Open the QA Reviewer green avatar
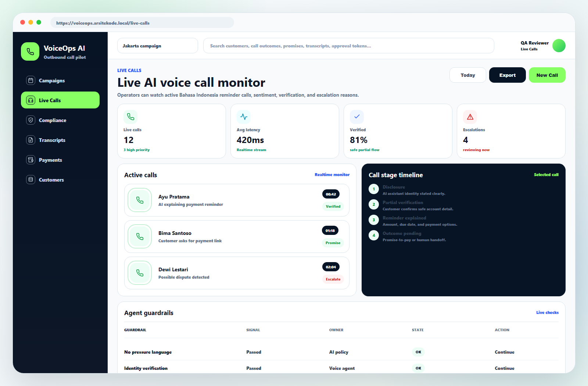The image size is (588, 386). tap(559, 46)
